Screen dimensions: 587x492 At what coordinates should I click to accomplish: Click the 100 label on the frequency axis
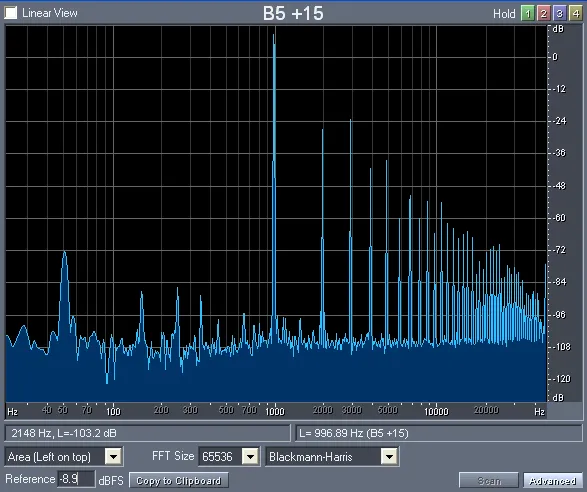click(113, 411)
